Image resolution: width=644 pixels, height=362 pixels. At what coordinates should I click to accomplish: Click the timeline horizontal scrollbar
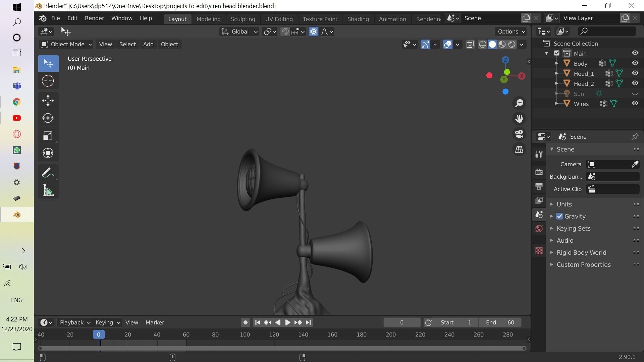tap(282, 348)
